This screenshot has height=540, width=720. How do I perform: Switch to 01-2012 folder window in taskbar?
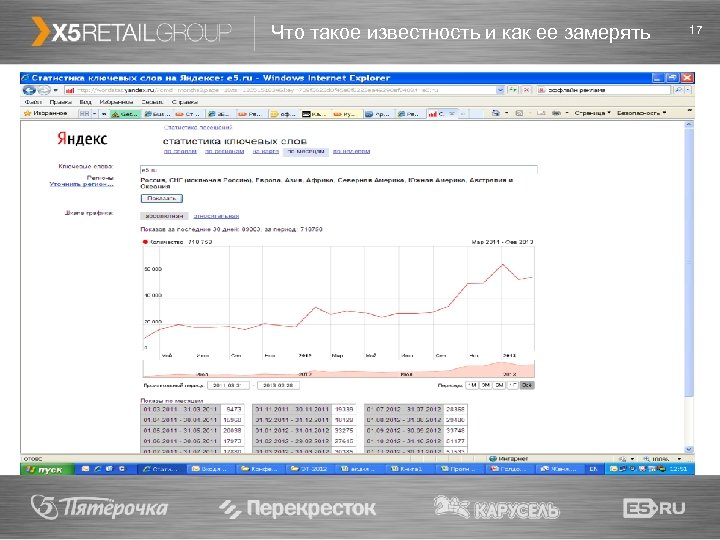click(309, 469)
